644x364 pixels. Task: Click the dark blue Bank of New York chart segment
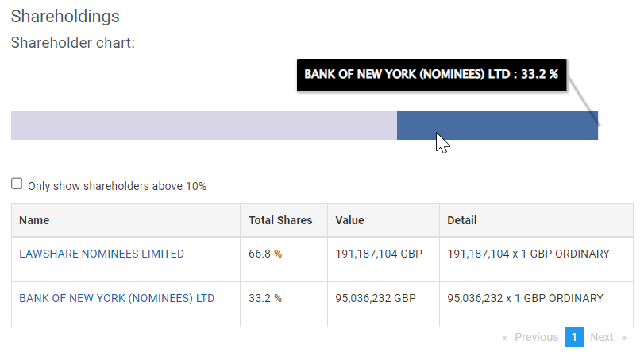(497, 126)
